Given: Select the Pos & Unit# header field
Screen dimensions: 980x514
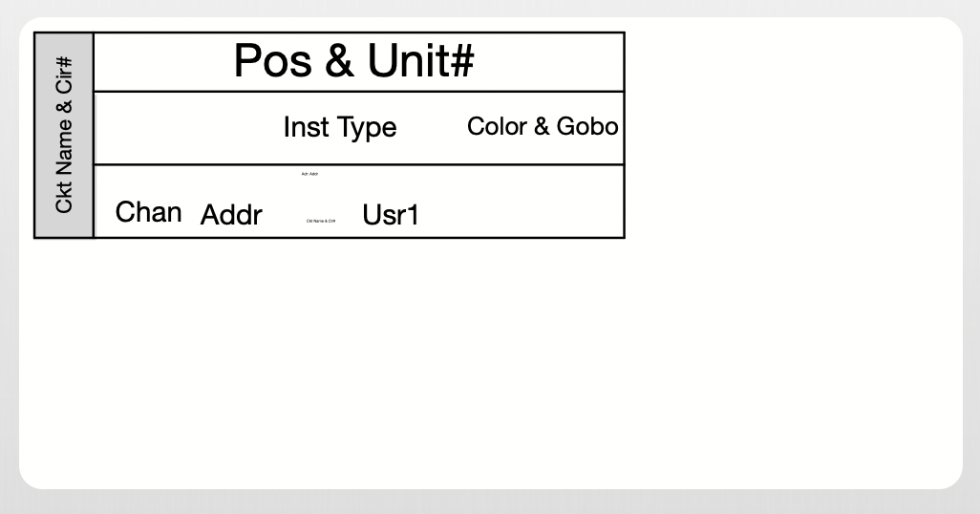Looking at the screenshot, I should coord(353,62).
